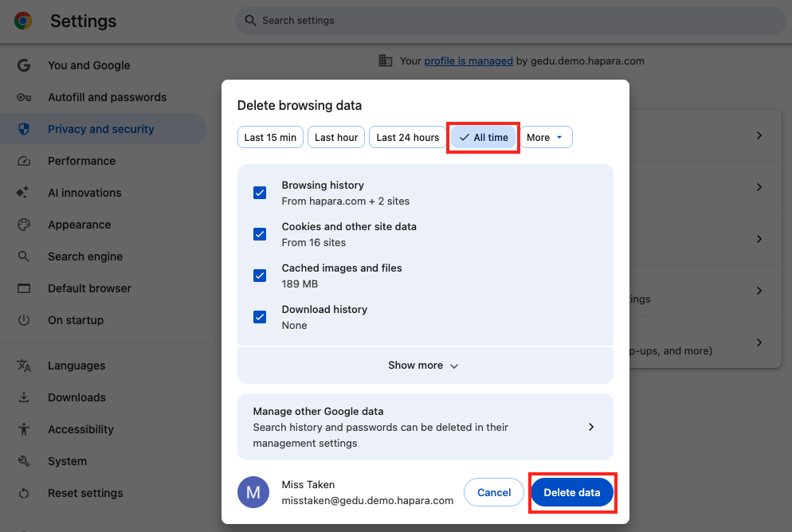The image size is (792, 532).
Task: Click the Privacy shield icon
Action: click(x=24, y=129)
